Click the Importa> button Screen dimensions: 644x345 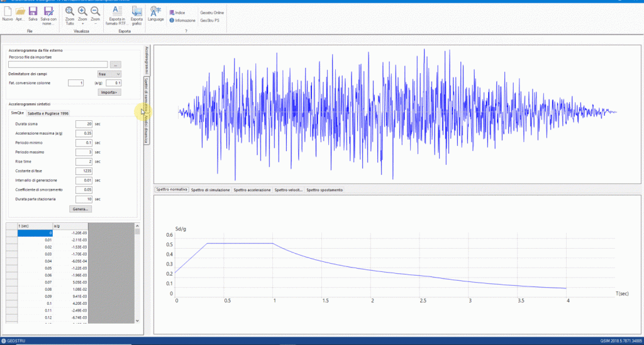pyautogui.click(x=109, y=92)
